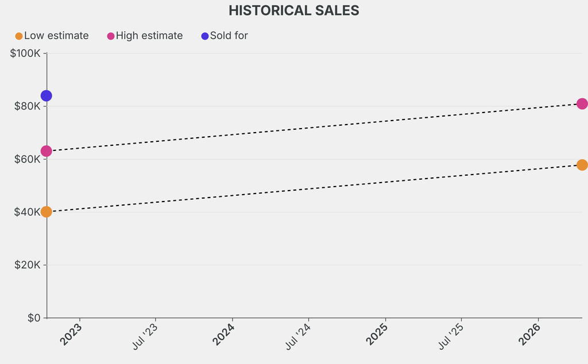Screen dimensions: 588x364
Task: Select the rightmost pink High estimate point
Action: click(x=582, y=104)
